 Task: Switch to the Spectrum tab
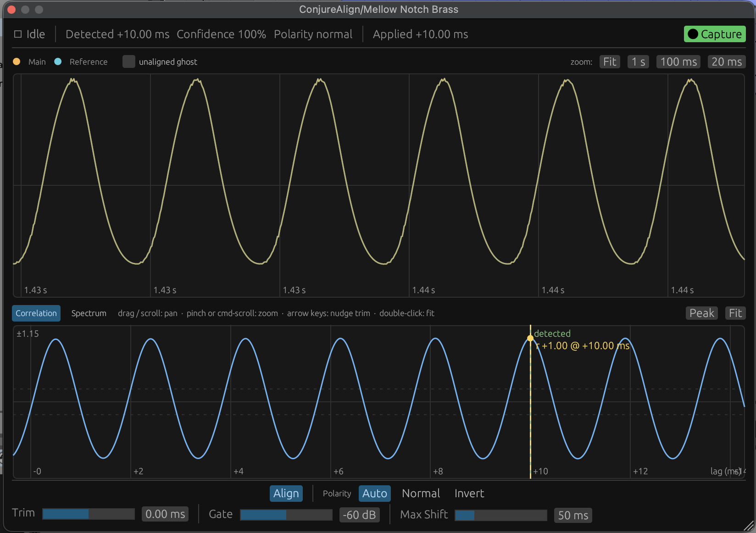[89, 313]
